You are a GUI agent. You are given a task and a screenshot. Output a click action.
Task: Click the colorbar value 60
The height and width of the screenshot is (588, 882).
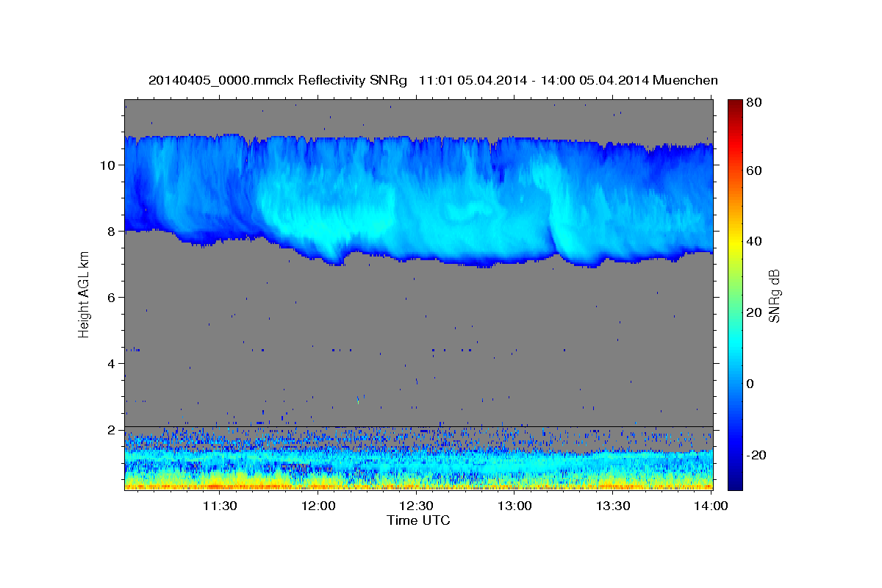(753, 171)
